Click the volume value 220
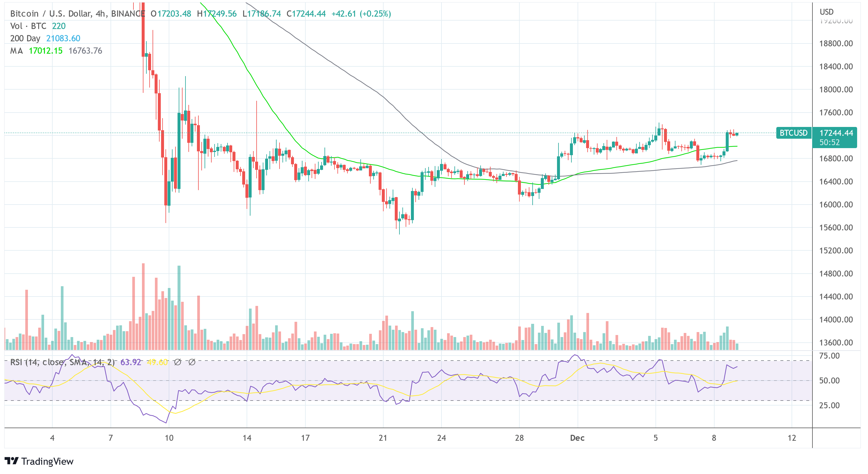868x474 pixels. [x=58, y=26]
